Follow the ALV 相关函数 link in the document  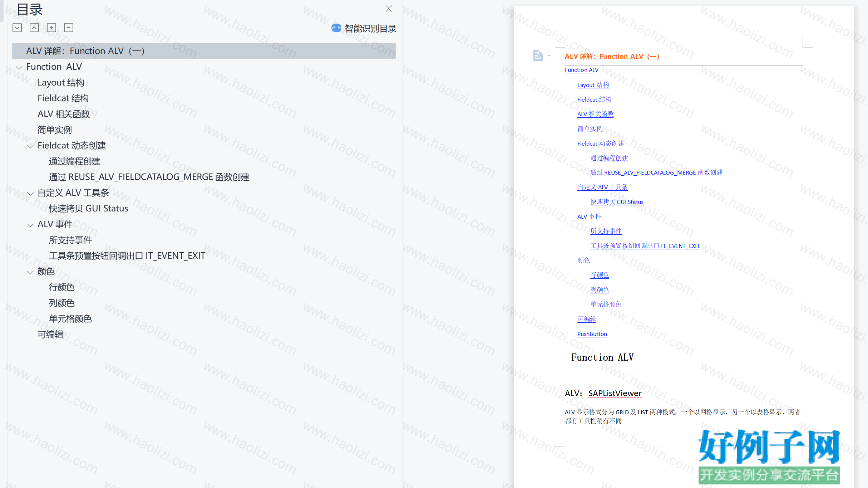point(595,114)
